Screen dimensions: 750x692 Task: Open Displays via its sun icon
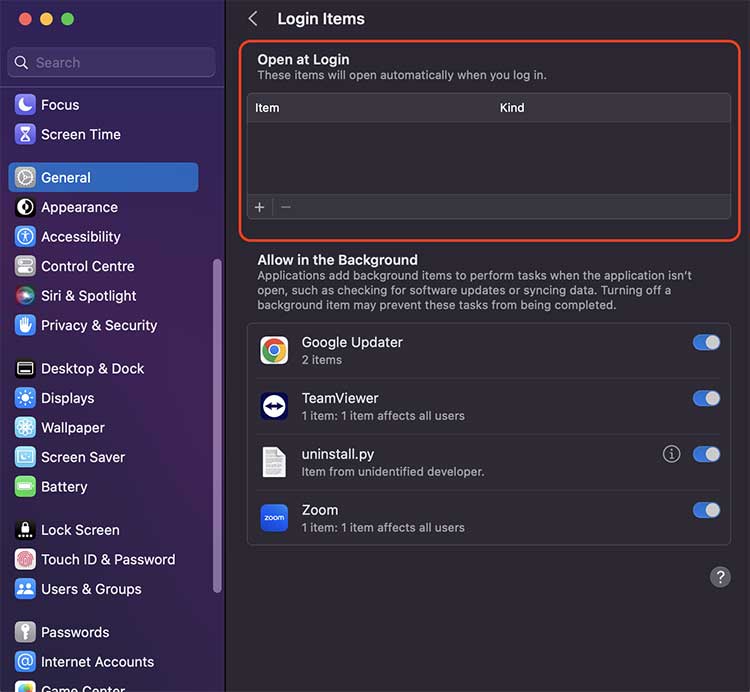click(x=25, y=398)
